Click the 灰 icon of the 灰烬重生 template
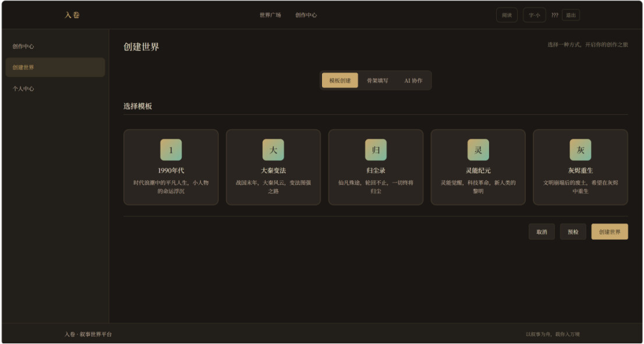This screenshot has height=344, width=644. [581, 150]
